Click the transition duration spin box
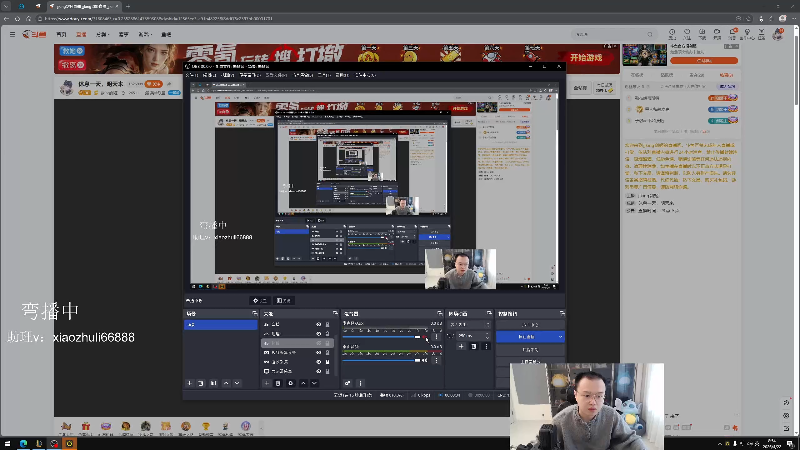 [x=473, y=336]
